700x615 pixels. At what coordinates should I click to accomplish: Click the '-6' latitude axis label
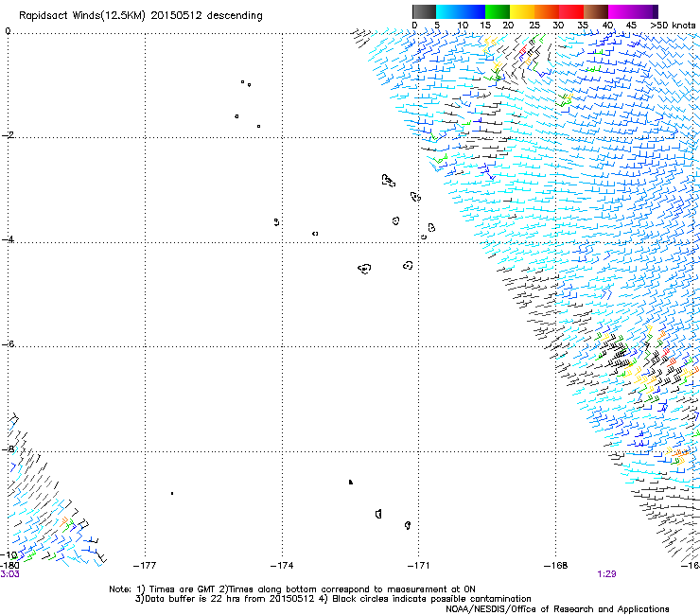[x=8, y=343]
